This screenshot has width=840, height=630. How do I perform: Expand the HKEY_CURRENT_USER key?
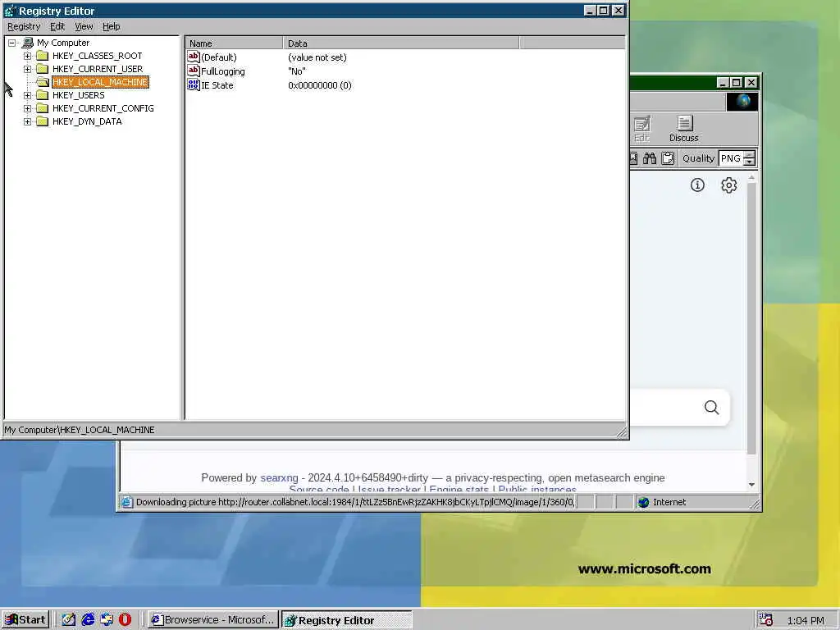[x=27, y=69]
